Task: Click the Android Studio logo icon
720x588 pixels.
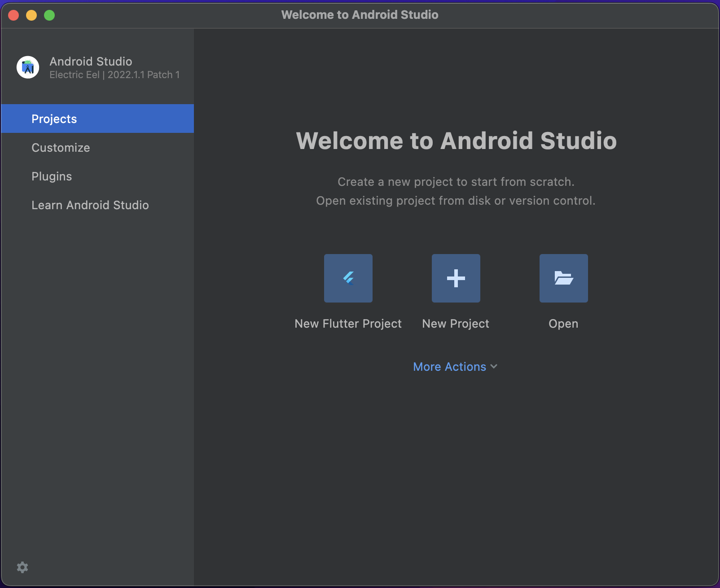Action: pyautogui.click(x=28, y=67)
